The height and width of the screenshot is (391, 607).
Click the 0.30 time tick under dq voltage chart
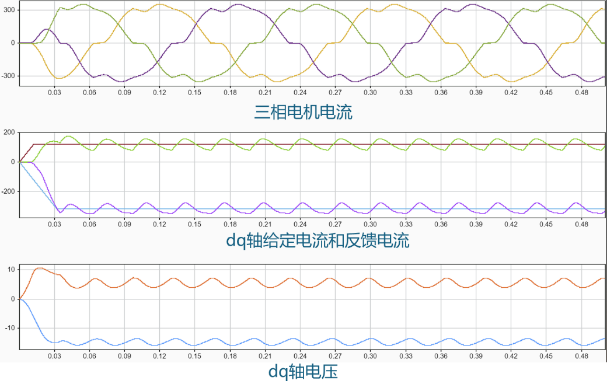tap(370, 356)
